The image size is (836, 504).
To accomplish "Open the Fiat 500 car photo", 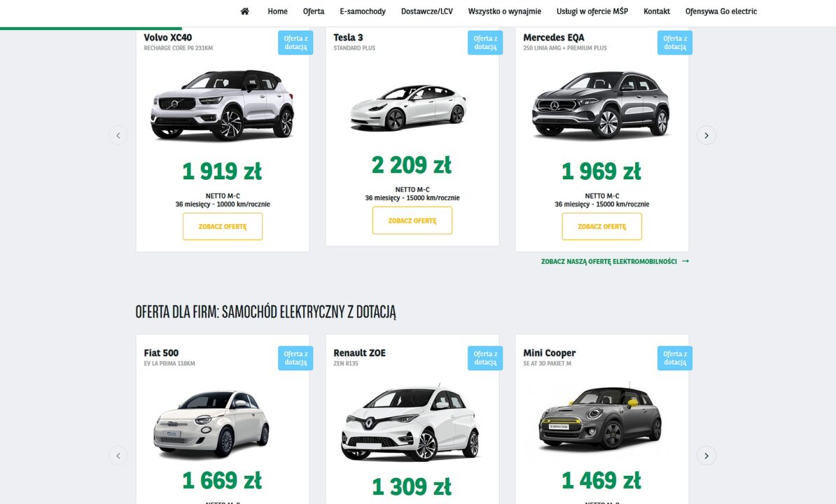I will coord(211,424).
